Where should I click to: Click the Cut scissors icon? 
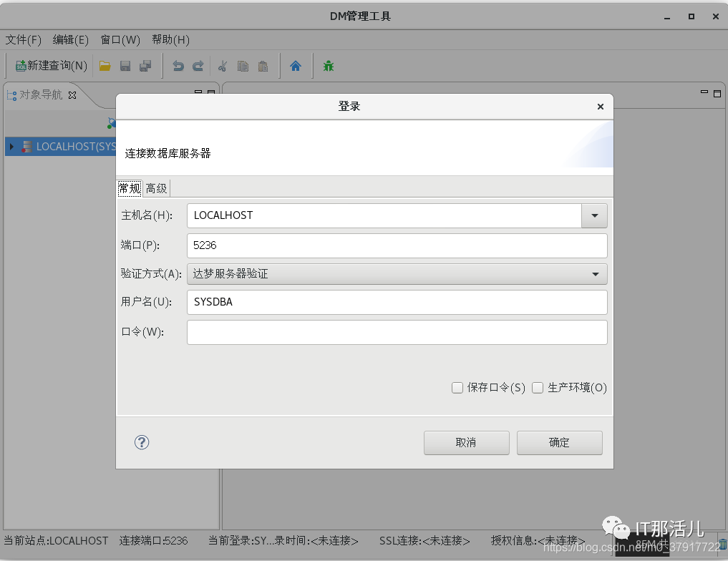pos(223,66)
